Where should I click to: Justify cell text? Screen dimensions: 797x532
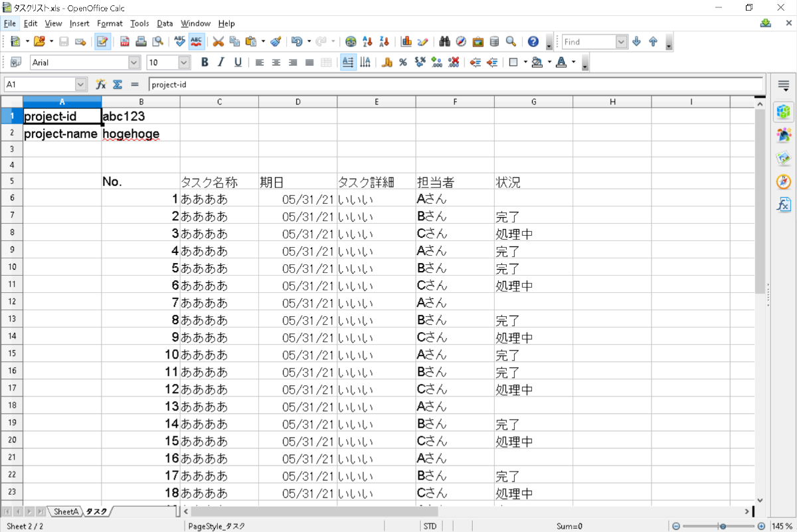pyautogui.click(x=310, y=62)
